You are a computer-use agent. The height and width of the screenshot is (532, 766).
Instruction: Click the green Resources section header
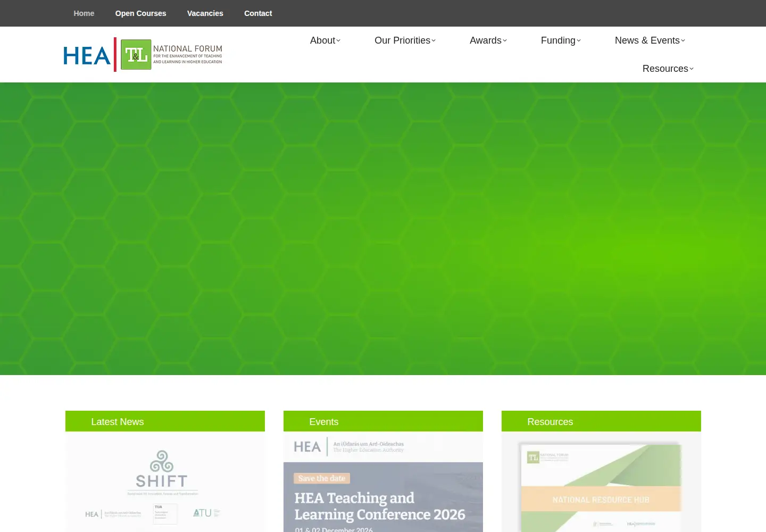pyautogui.click(x=601, y=421)
